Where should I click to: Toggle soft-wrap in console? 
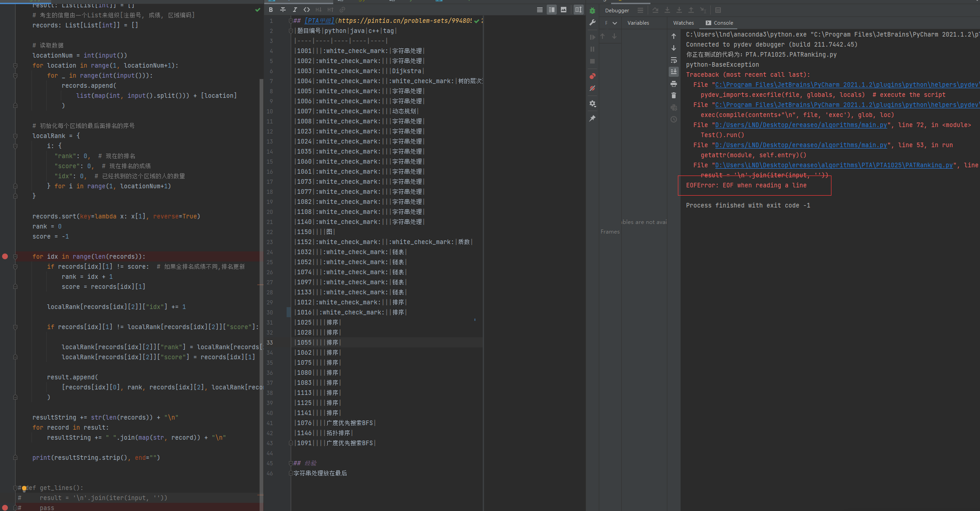[674, 60]
